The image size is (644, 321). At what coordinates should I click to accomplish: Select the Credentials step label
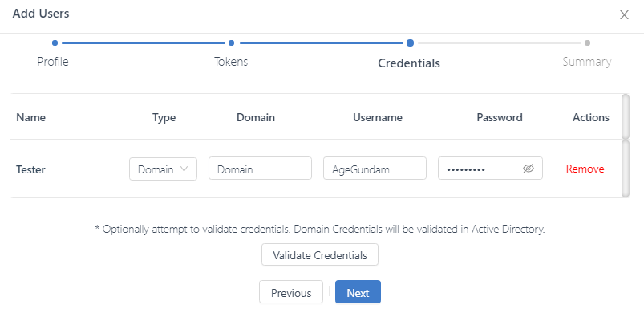[x=409, y=63]
